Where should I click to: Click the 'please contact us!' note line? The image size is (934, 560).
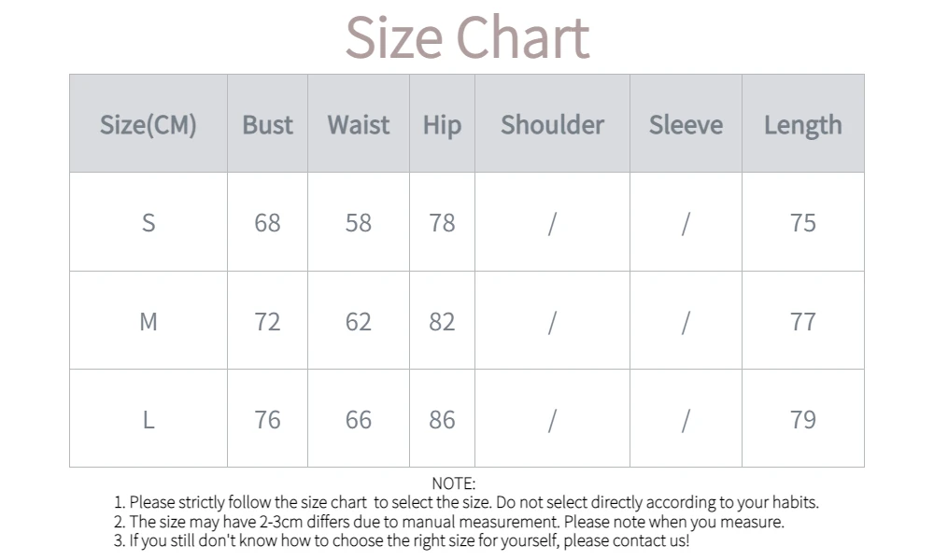tap(402, 540)
